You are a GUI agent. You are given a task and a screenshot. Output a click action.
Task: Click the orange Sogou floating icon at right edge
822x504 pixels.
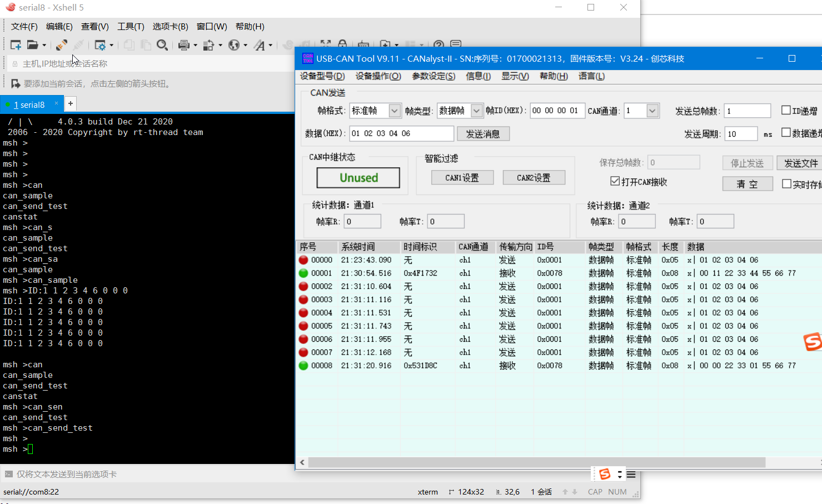(813, 341)
